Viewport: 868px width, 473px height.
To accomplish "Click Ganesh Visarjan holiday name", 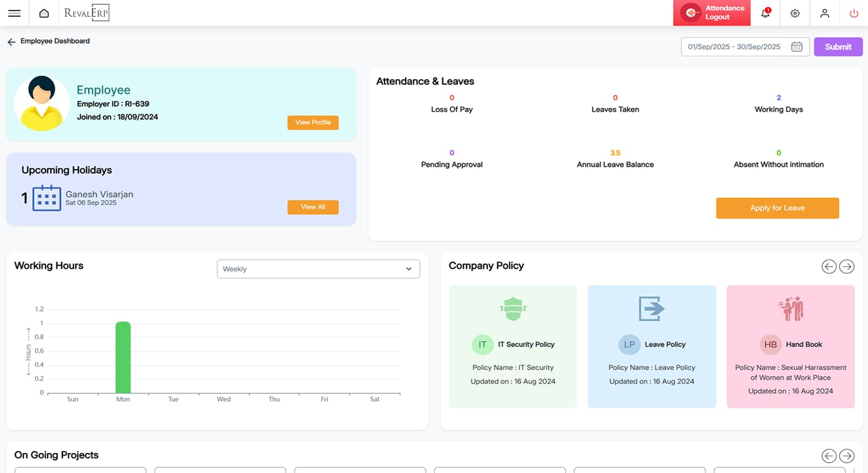I will point(100,194).
